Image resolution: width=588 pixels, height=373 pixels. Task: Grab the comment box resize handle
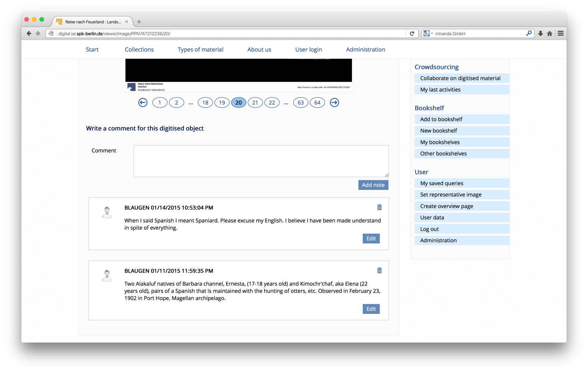point(386,175)
